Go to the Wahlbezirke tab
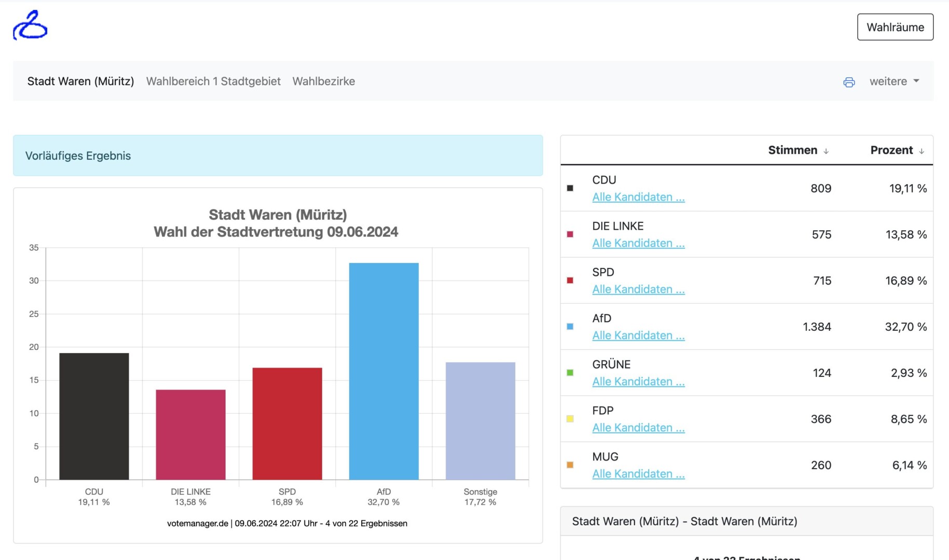Screen dimensions: 949x560 coord(324,81)
